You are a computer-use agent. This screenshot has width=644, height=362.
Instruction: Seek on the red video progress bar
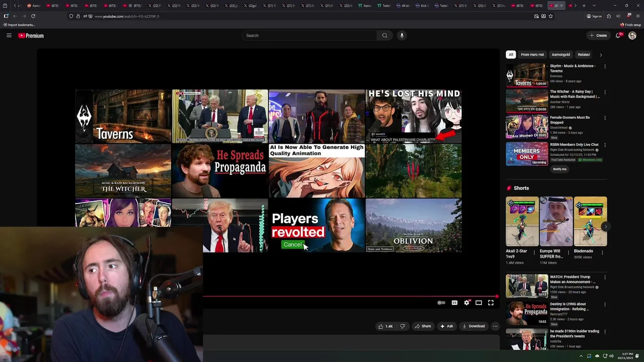pyautogui.click(x=350, y=296)
